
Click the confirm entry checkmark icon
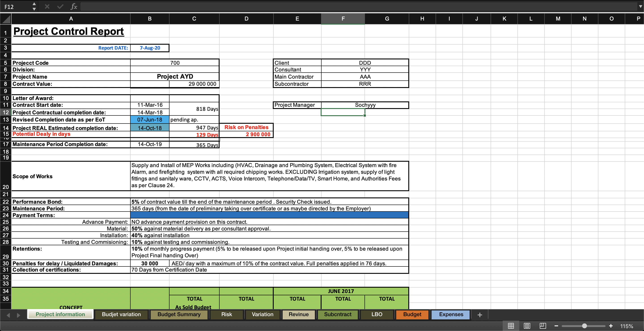pos(60,6)
